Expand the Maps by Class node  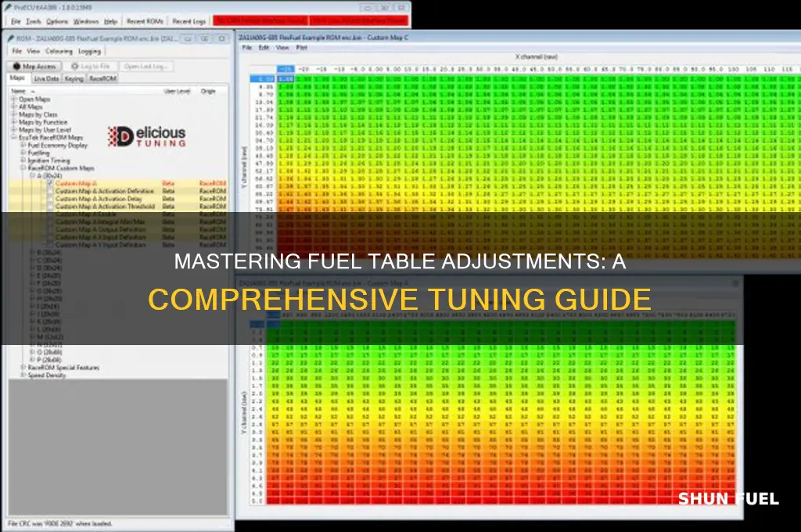(14, 114)
